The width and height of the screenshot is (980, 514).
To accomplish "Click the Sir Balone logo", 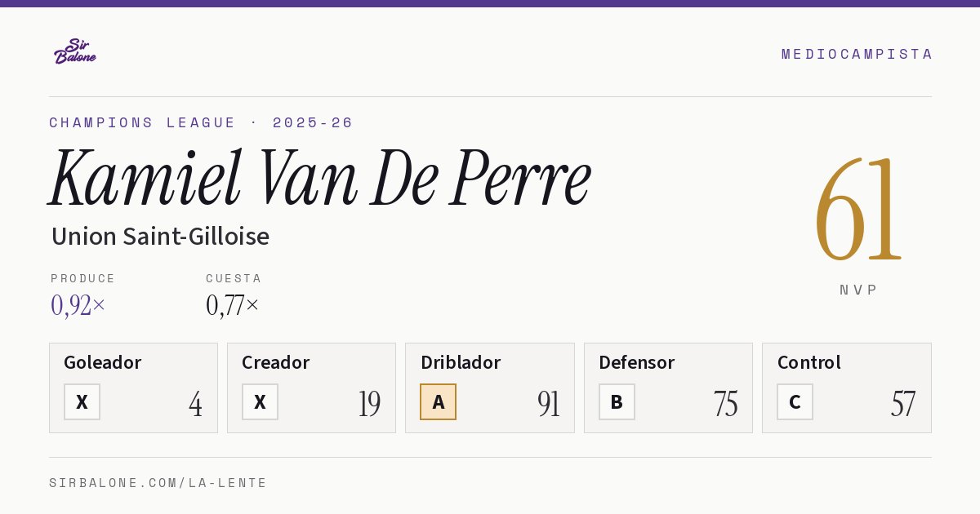I will click(75, 51).
